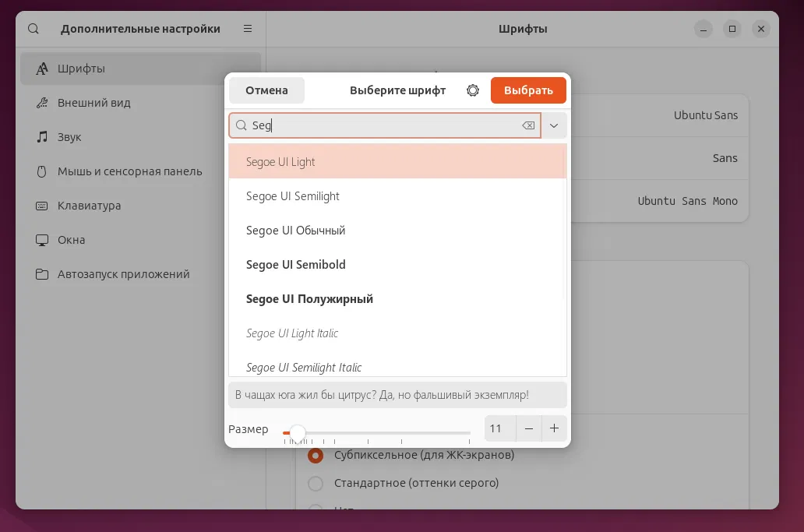This screenshot has height=532, width=804.
Task: Click the Windows monitor icon in sidebar
Action: click(x=42, y=240)
